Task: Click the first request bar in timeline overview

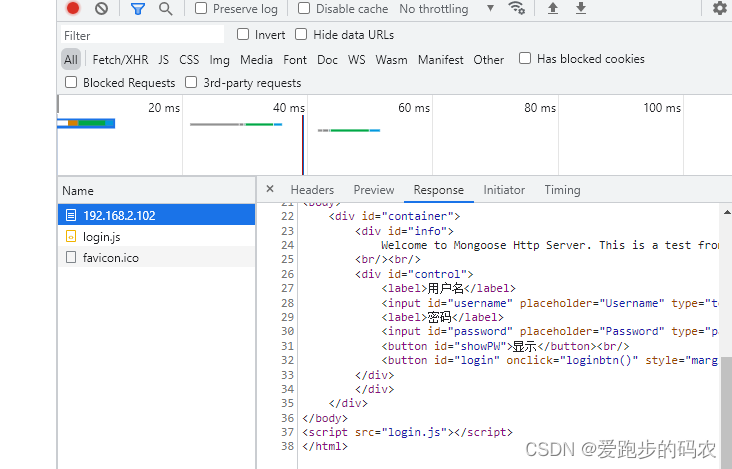Action: (86, 123)
